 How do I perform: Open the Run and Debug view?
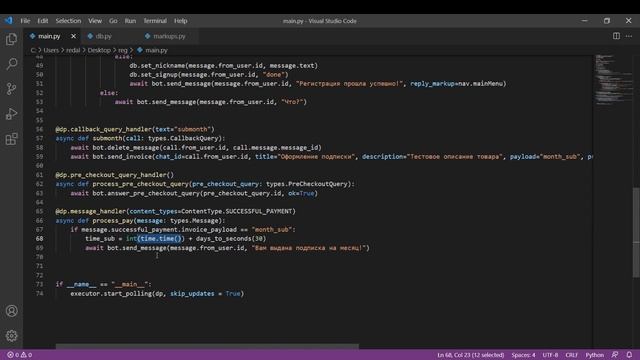tap(11, 114)
